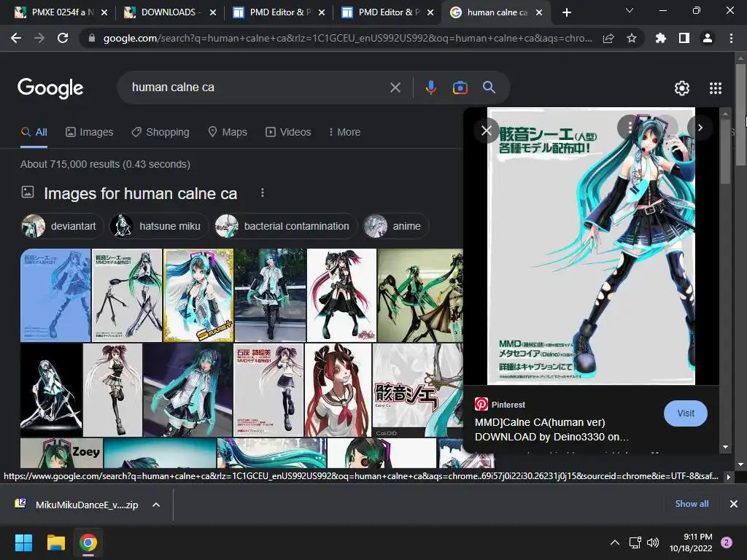Submit search with the magnifying glass
The width and height of the screenshot is (747, 560).
pyautogui.click(x=489, y=87)
